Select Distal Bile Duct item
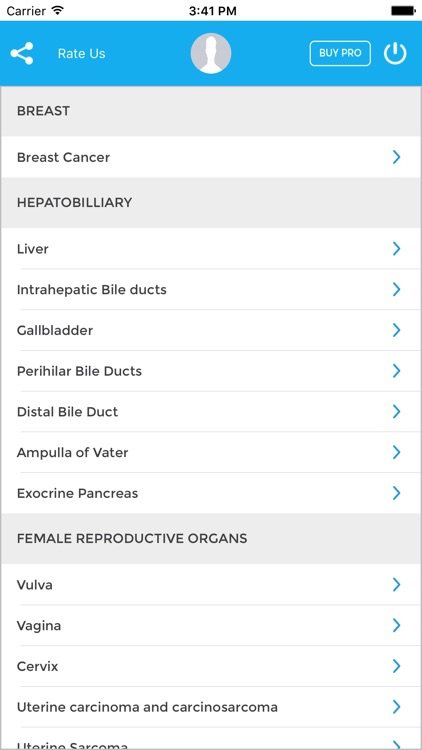 click(211, 411)
